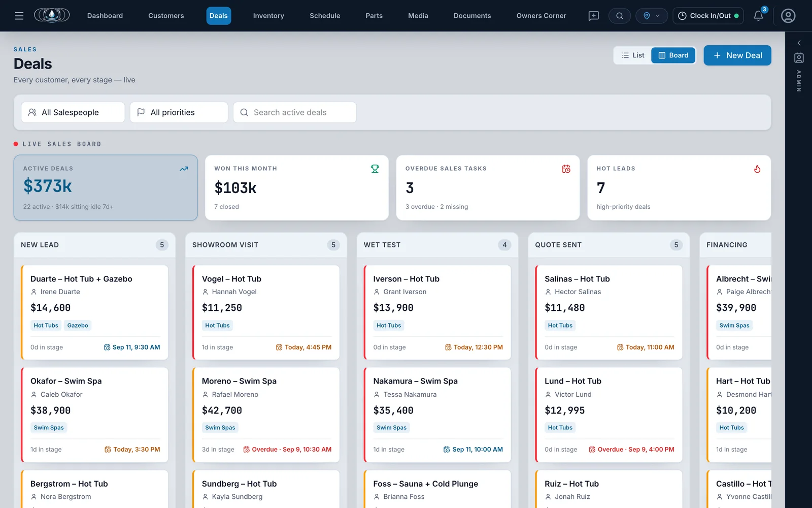Open the hamburger navigation menu
Viewport: 812px width, 508px height.
click(x=19, y=16)
